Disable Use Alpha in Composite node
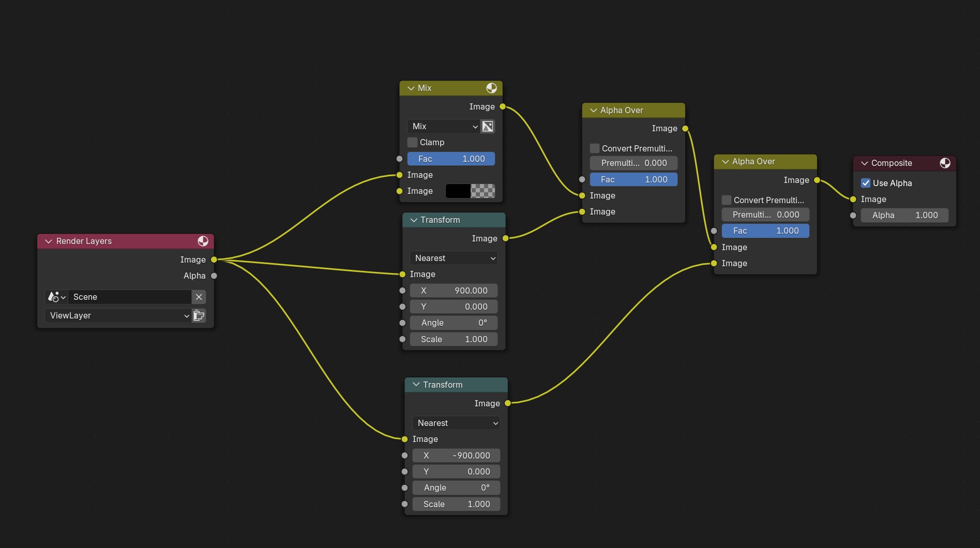 pos(866,183)
